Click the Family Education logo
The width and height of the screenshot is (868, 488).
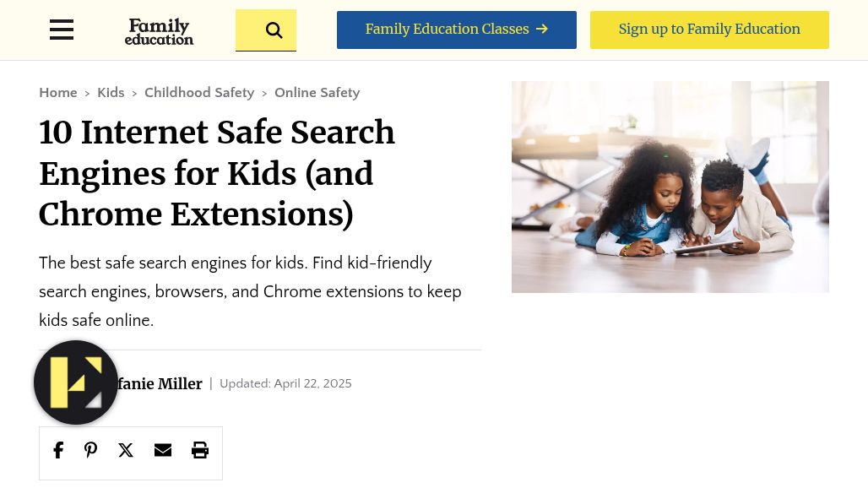tap(159, 31)
